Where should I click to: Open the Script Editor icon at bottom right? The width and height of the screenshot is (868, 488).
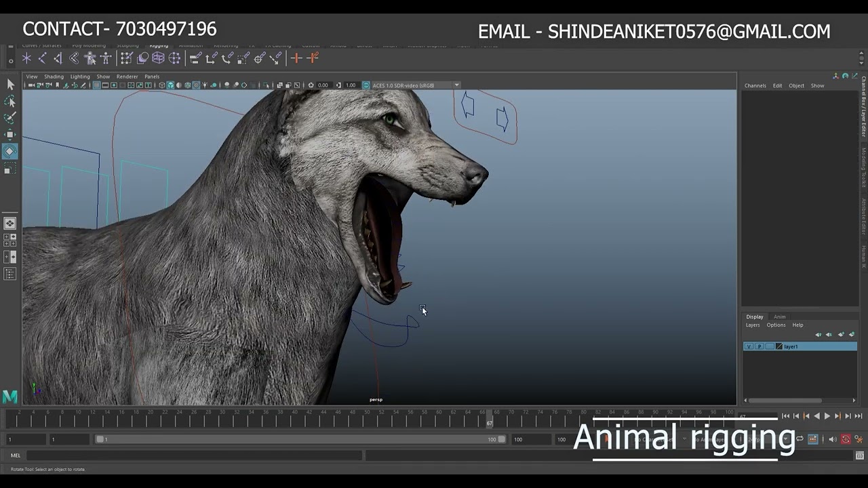pos(860,455)
